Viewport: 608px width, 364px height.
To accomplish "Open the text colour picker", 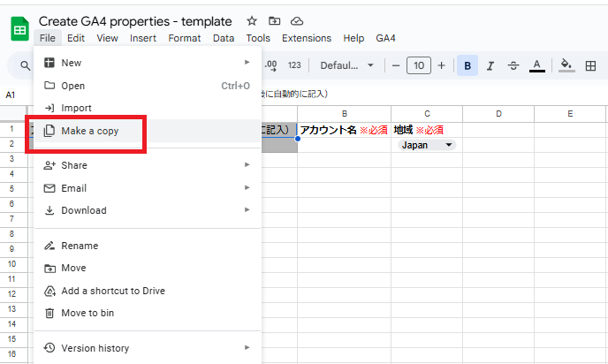I will tap(537, 65).
